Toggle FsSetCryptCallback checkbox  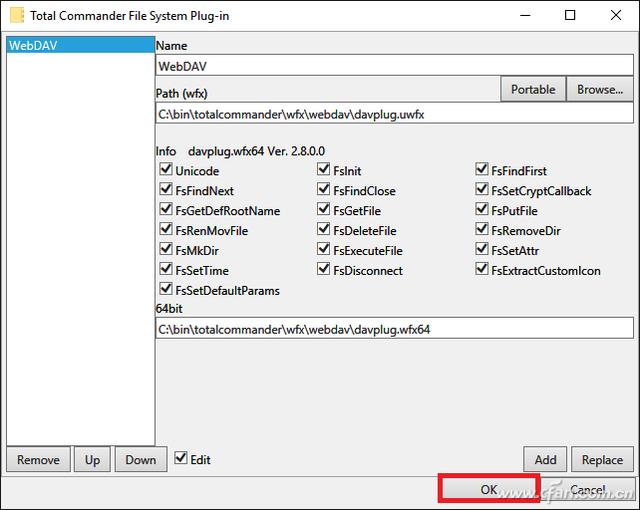pos(482,189)
